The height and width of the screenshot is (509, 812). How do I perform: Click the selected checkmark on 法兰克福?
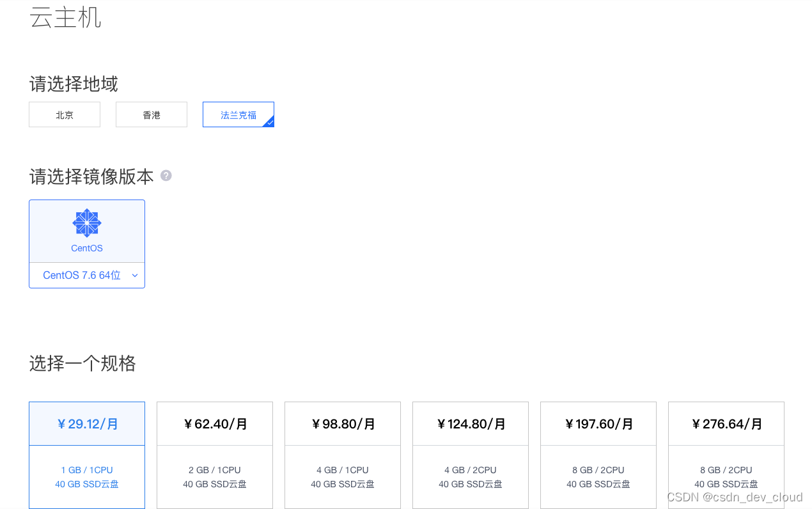[x=270, y=122]
